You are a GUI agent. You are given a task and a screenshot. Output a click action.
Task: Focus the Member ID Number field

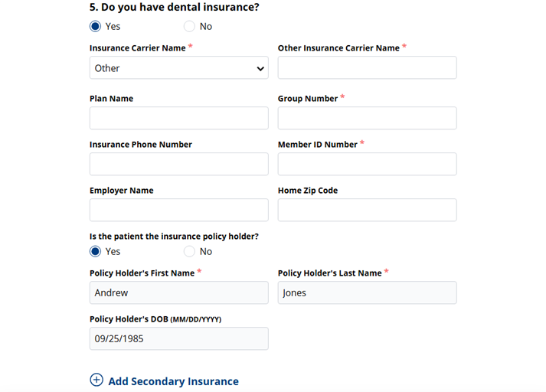click(367, 165)
